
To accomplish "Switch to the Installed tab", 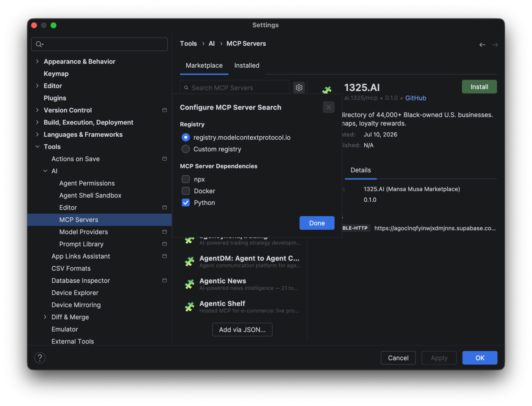I will point(247,66).
